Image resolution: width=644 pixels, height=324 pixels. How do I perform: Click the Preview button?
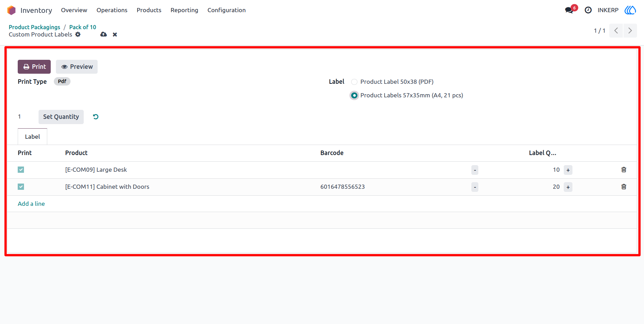[x=77, y=67]
